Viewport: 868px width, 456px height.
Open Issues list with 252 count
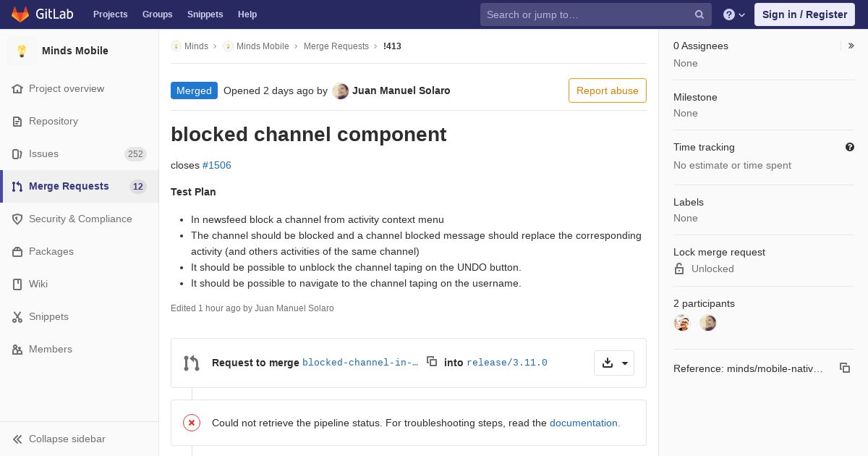(x=80, y=153)
